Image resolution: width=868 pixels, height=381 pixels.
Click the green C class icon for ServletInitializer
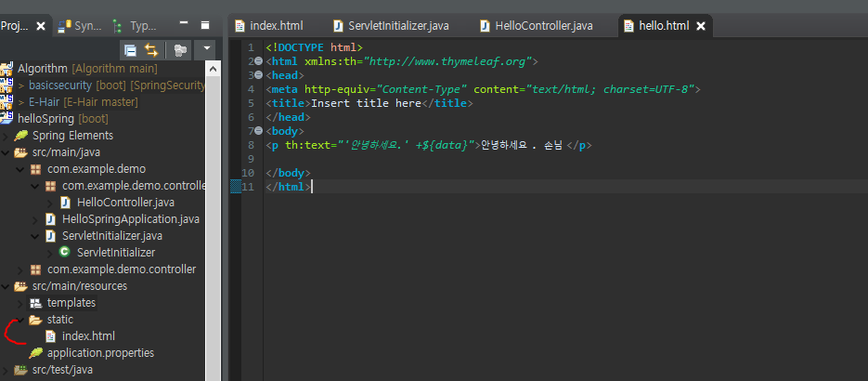point(65,253)
